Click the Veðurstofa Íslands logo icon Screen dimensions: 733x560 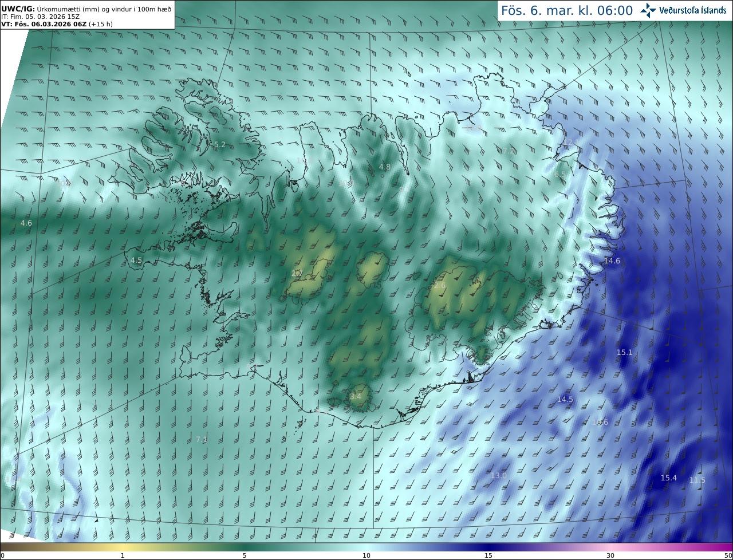tap(649, 10)
